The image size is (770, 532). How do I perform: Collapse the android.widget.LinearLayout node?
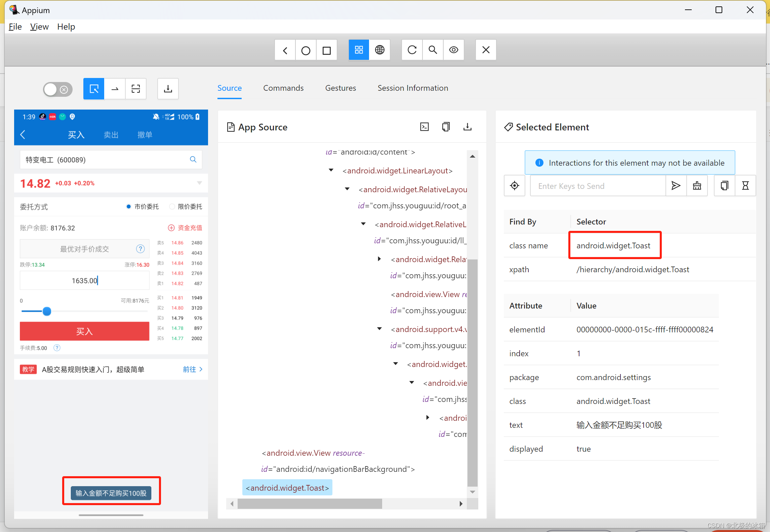[331, 170]
